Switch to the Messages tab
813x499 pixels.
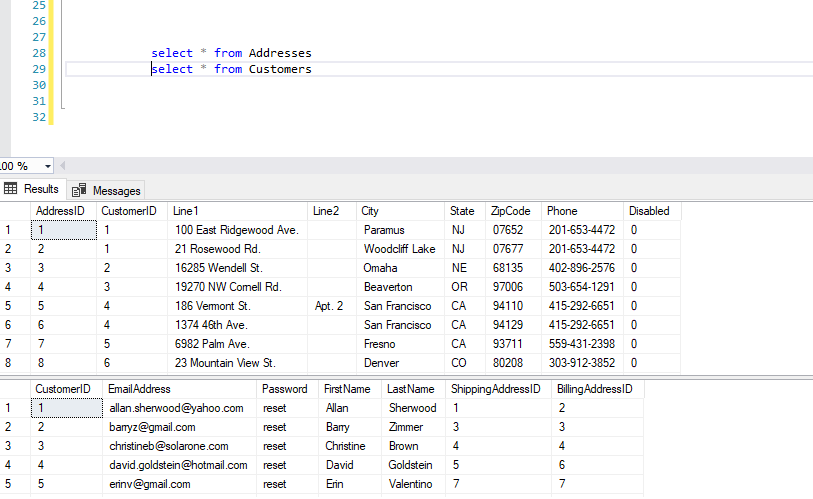(x=106, y=190)
